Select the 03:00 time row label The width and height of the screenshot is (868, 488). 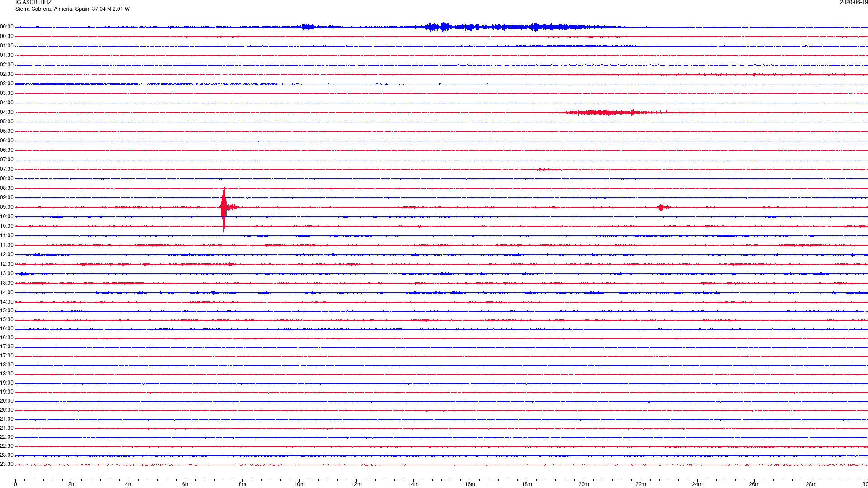point(7,84)
